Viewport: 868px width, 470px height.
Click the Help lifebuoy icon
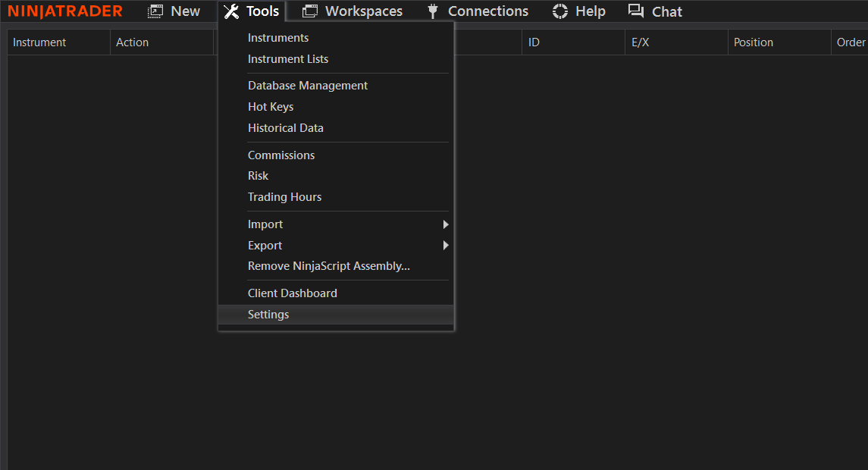tap(560, 11)
